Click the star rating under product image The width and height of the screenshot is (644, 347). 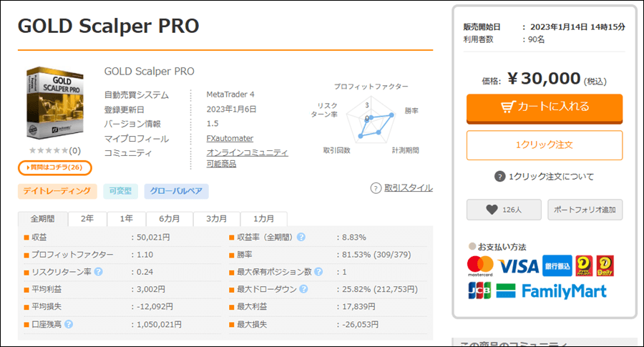[49, 151]
